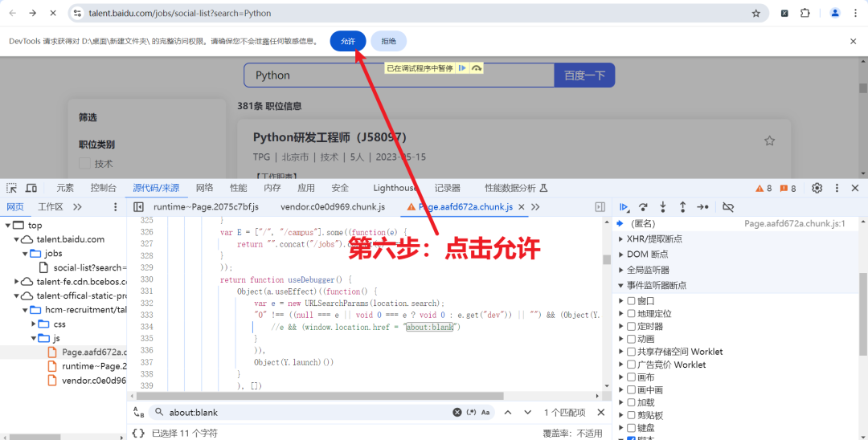Click the warnings count 8 badge
This screenshot has width=868, height=440.
tap(764, 189)
